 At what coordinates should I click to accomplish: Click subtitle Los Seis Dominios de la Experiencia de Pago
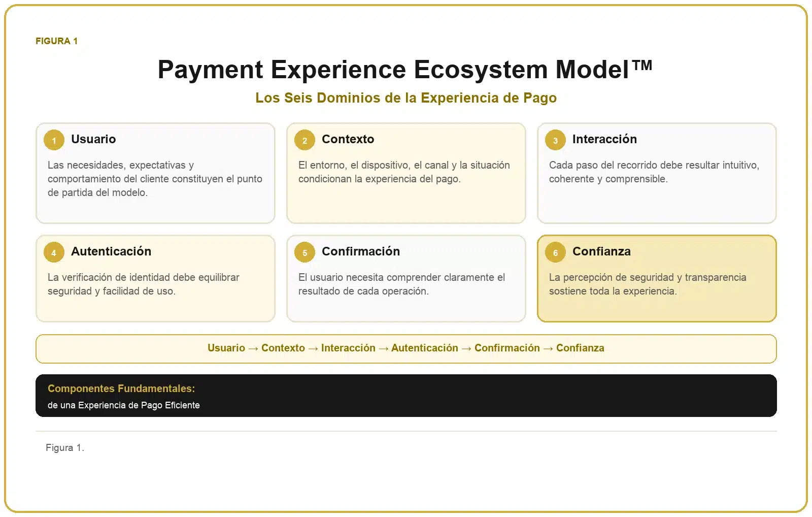point(406,98)
